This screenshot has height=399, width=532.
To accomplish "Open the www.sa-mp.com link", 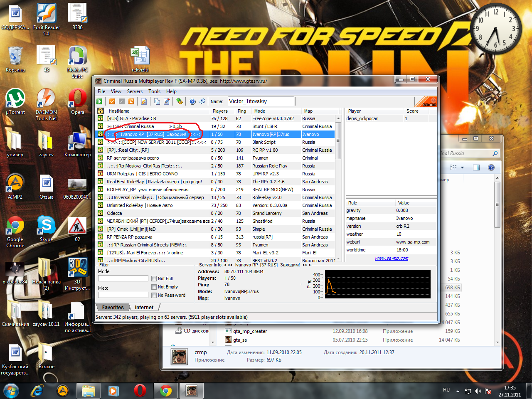I will tap(392, 258).
